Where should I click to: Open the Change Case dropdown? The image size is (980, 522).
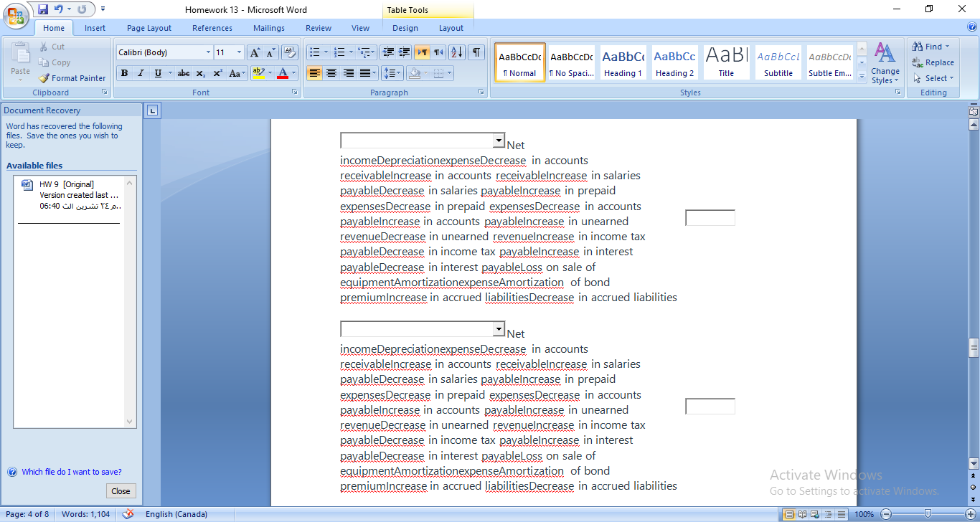pos(236,73)
